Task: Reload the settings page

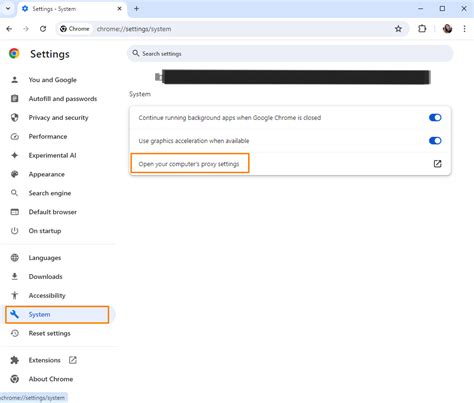Action: click(43, 29)
